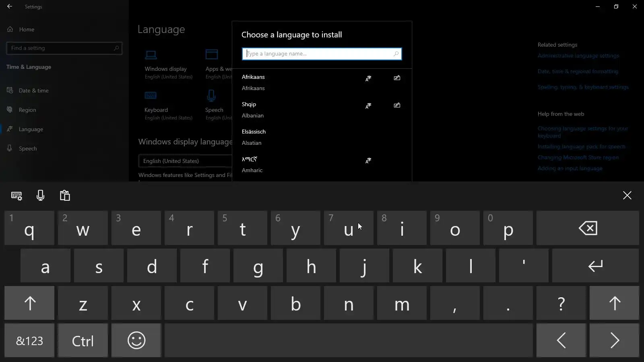Tap the Ctrl key

83,340
